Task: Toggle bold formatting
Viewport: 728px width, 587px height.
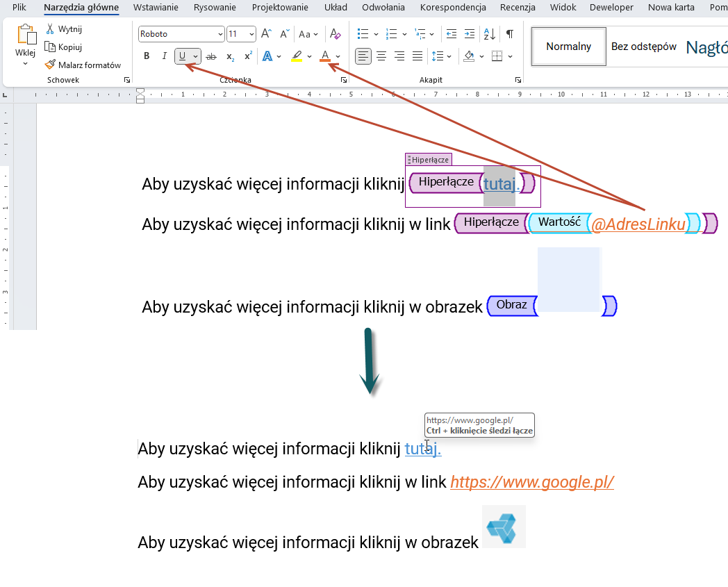Action: (147, 56)
